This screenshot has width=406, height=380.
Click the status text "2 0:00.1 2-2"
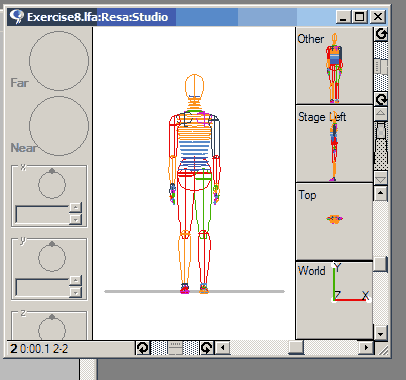(x=39, y=349)
